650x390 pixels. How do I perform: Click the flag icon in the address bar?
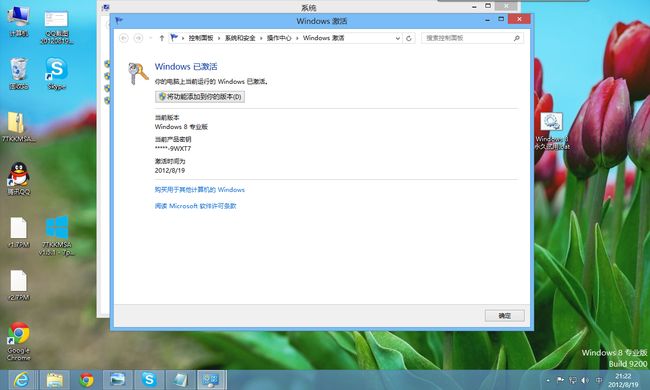pyautogui.click(x=174, y=38)
